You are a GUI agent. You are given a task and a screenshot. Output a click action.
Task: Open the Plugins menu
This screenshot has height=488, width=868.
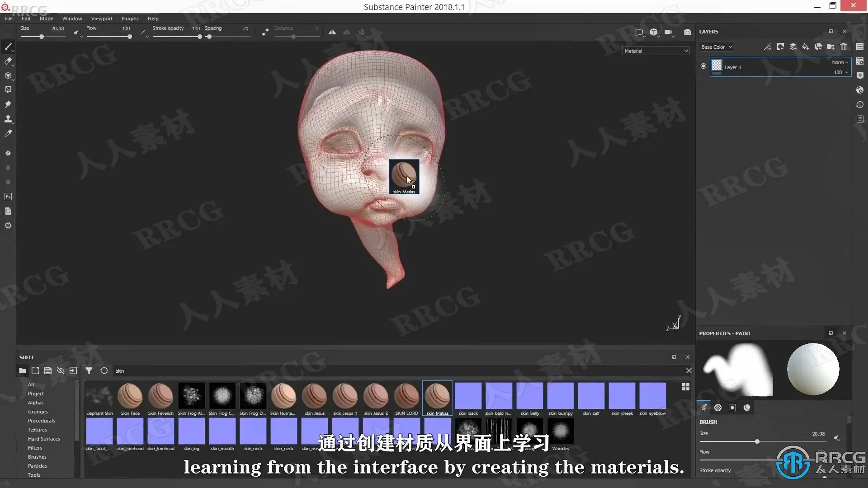pos(130,19)
